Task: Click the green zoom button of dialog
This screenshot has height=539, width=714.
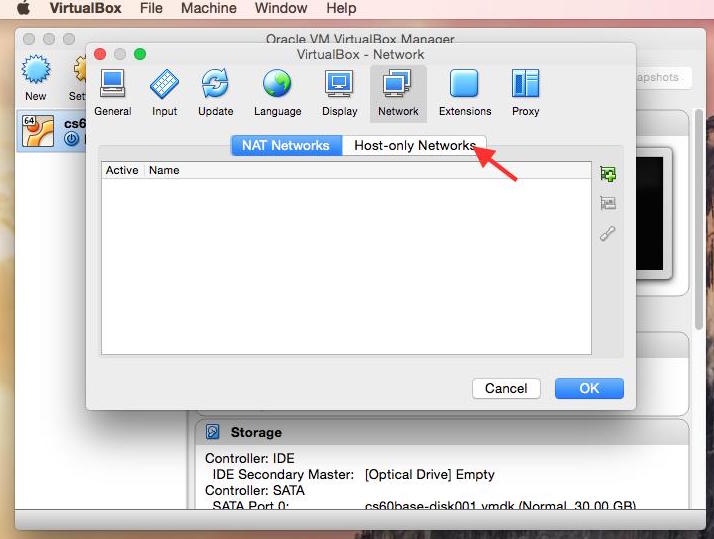Action: click(140, 54)
